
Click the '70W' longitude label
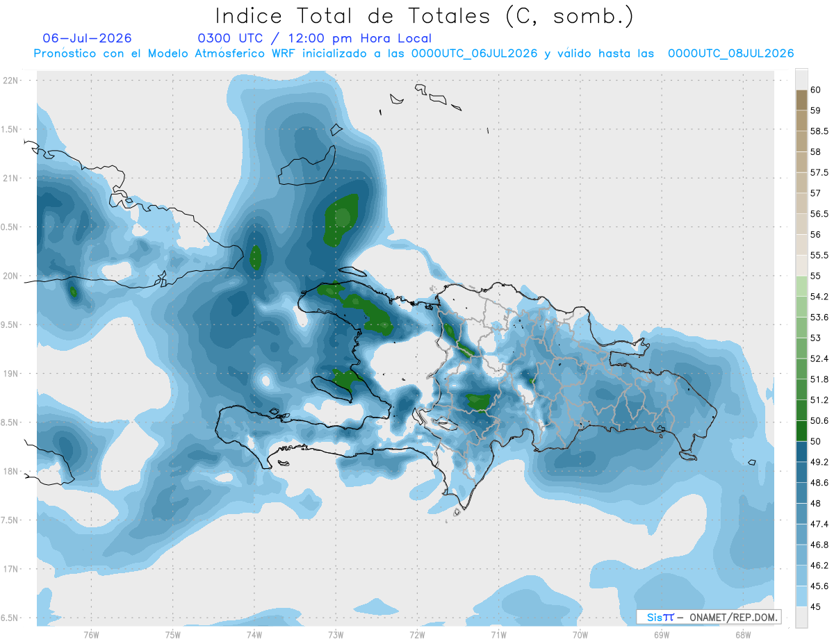(x=580, y=634)
